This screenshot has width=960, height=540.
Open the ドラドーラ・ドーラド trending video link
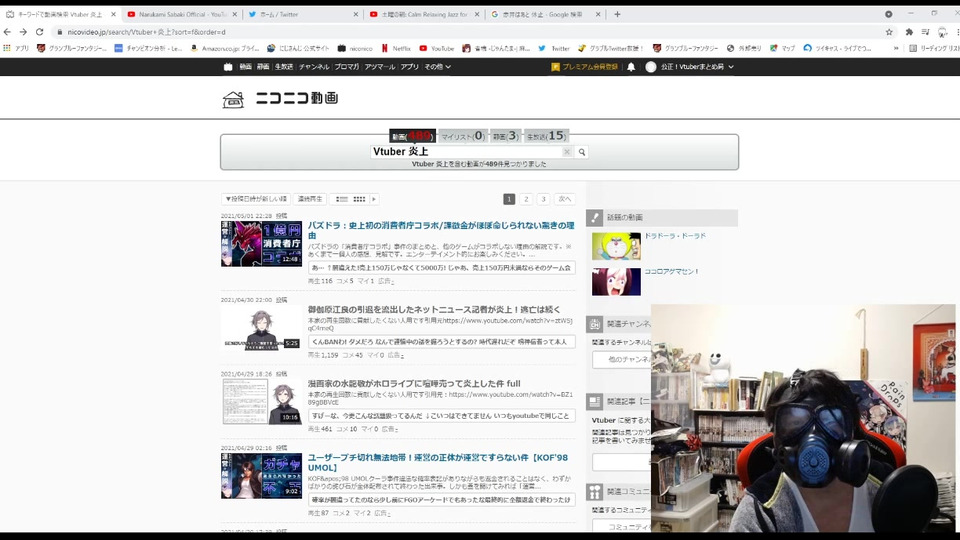tap(675, 236)
